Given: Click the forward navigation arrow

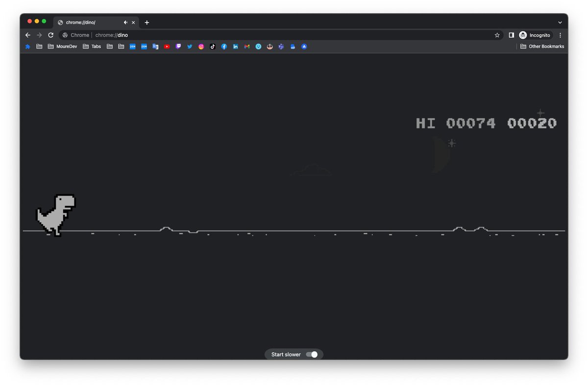Looking at the screenshot, I should click(39, 35).
